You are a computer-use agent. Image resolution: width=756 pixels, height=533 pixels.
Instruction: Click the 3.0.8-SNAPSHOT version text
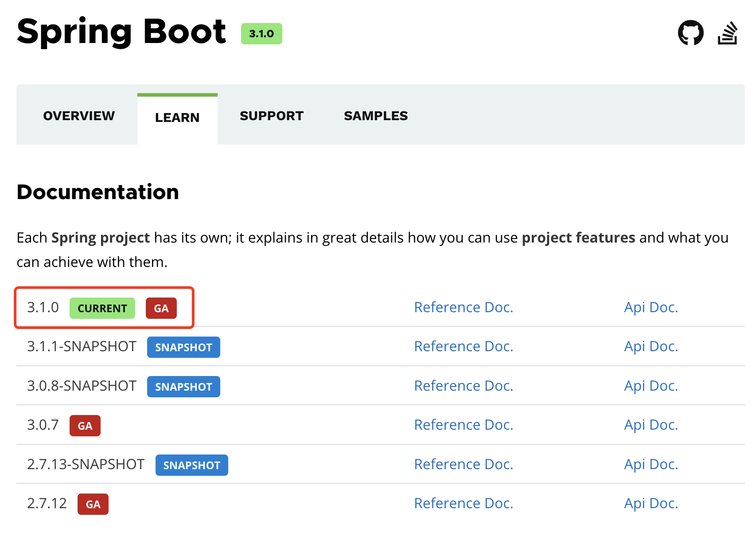(x=82, y=386)
